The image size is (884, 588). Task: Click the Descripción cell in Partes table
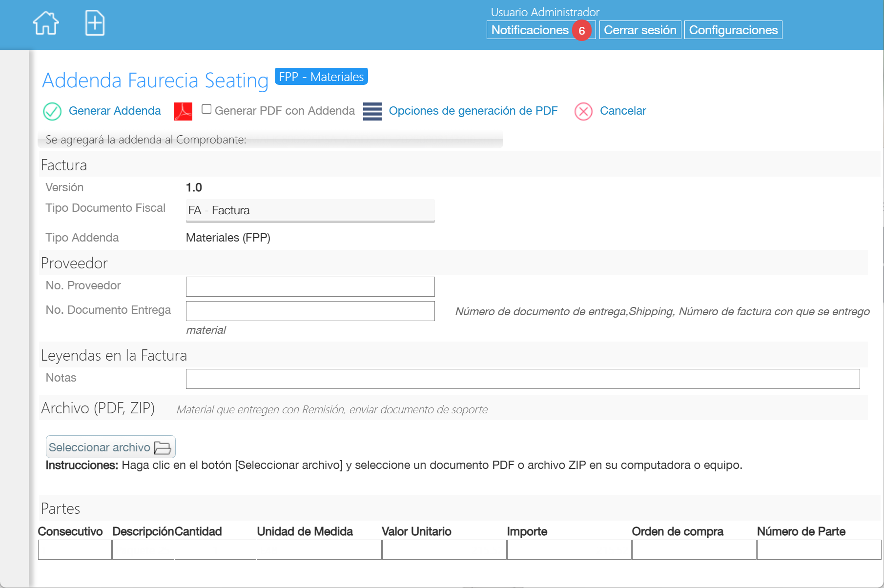(143, 550)
